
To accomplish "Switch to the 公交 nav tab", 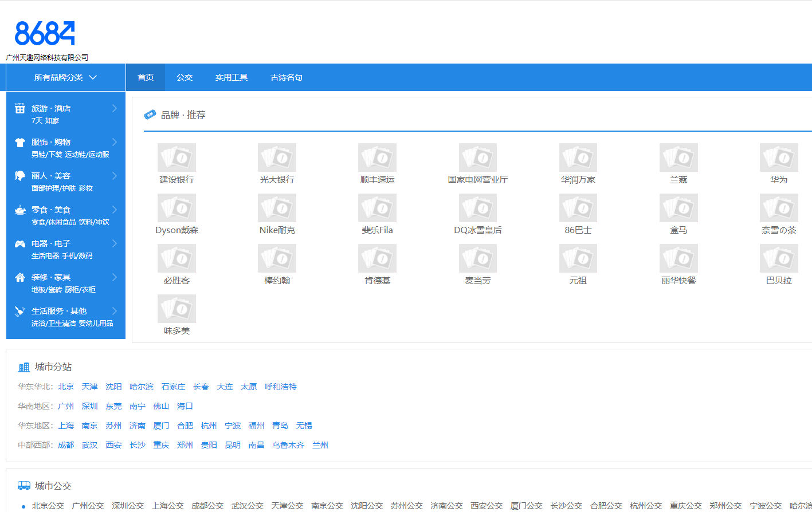I will 185,77.
